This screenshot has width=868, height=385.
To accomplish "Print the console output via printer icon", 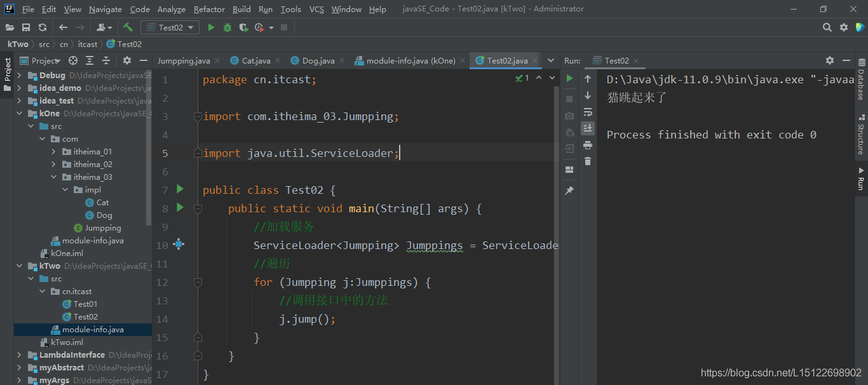I will click(x=588, y=145).
